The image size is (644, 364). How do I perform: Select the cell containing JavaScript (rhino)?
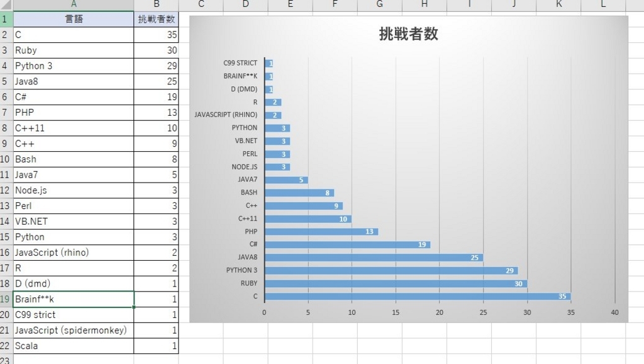click(74, 253)
